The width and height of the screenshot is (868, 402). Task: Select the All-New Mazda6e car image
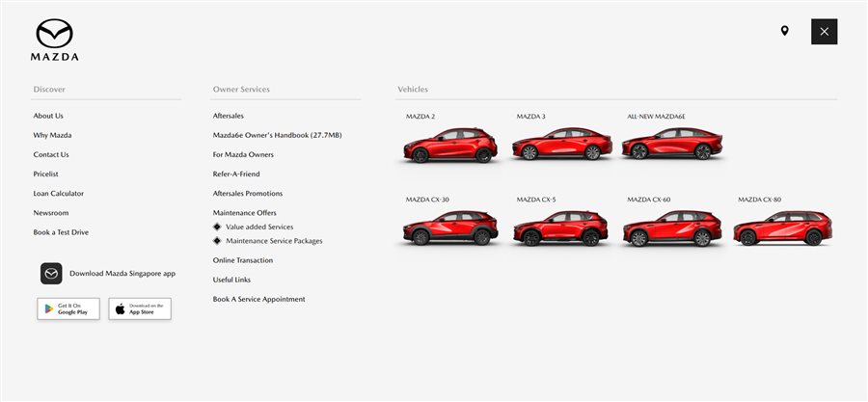672,144
